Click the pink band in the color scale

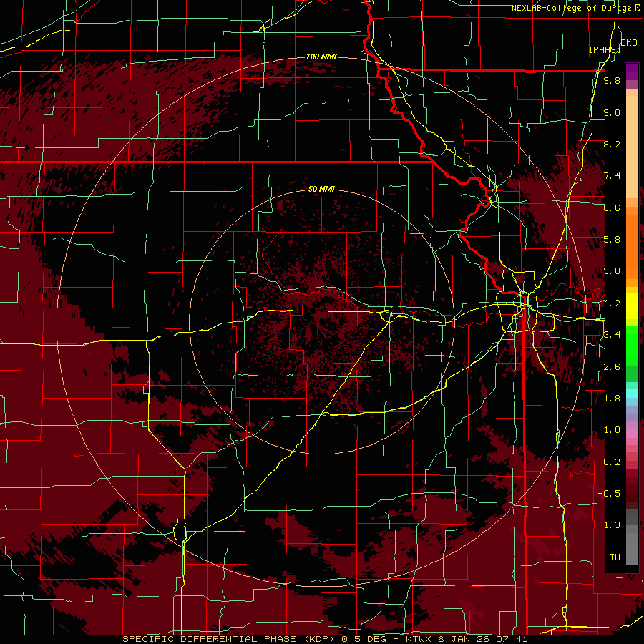tap(632, 433)
